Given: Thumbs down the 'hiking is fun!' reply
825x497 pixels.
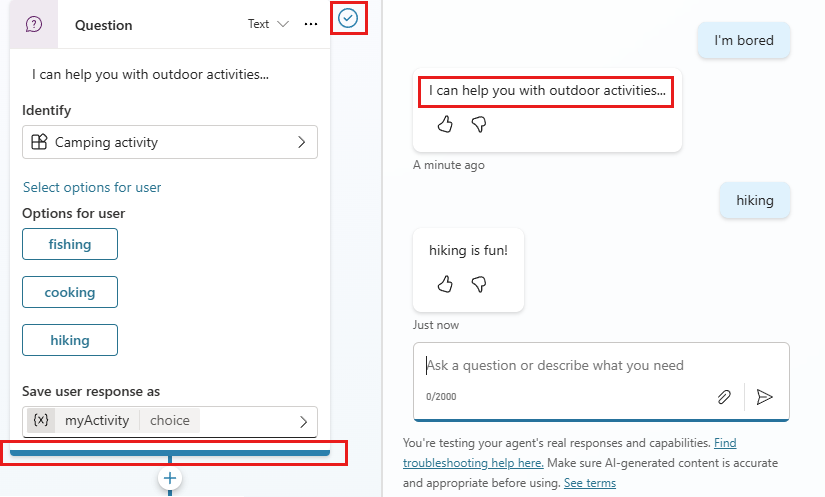Looking at the screenshot, I should [478, 284].
